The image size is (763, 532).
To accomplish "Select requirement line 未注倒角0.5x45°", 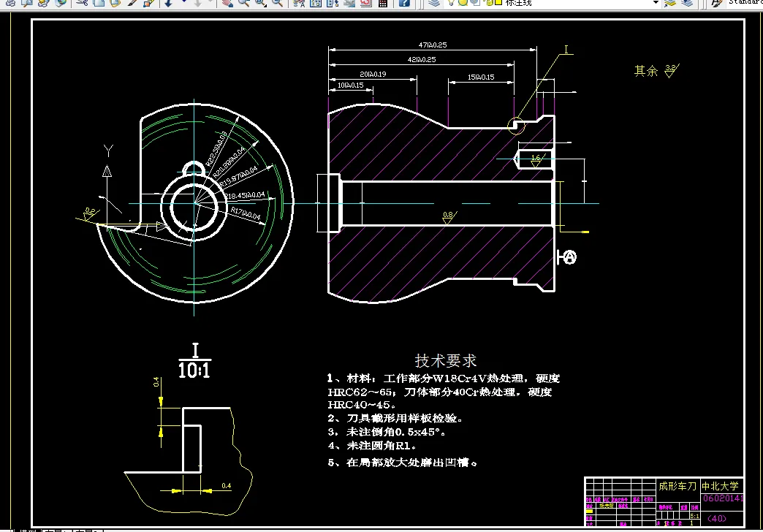I will point(387,432).
